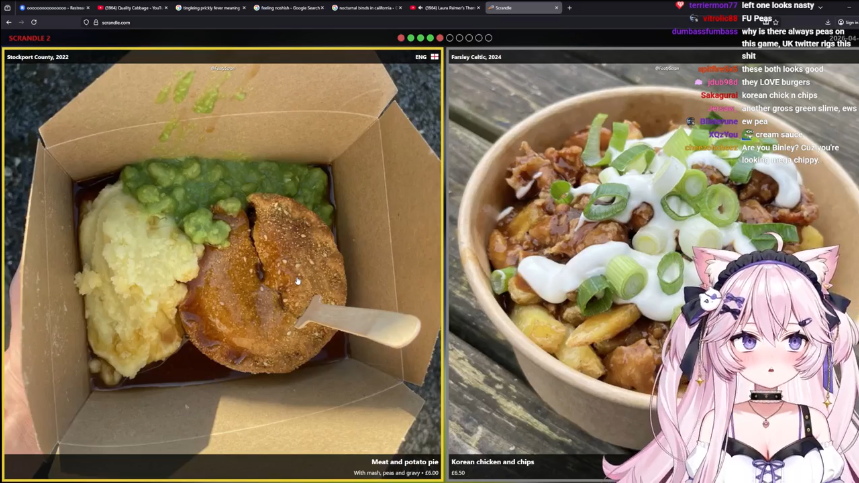Close the Scrandle tab

(557, 8)
